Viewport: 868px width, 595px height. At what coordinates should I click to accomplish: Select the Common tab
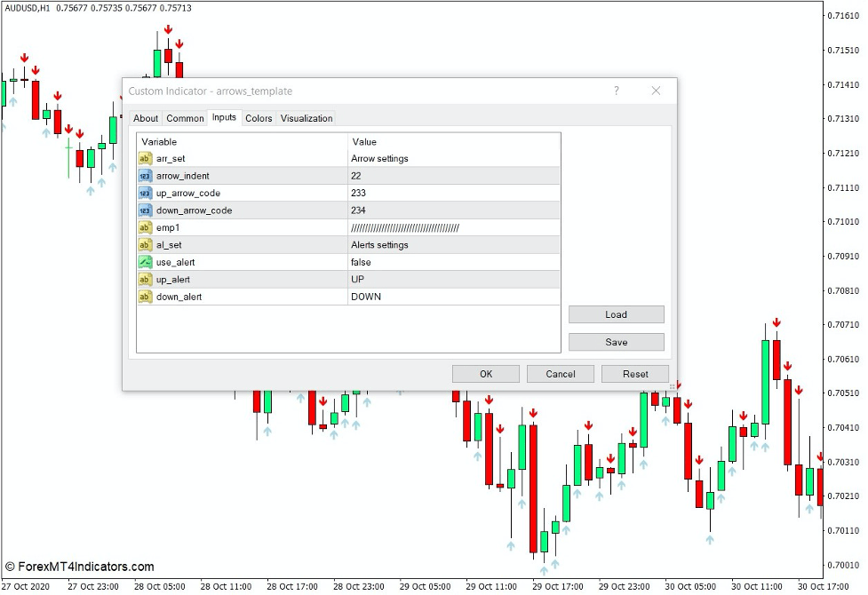tap(185, 117)
